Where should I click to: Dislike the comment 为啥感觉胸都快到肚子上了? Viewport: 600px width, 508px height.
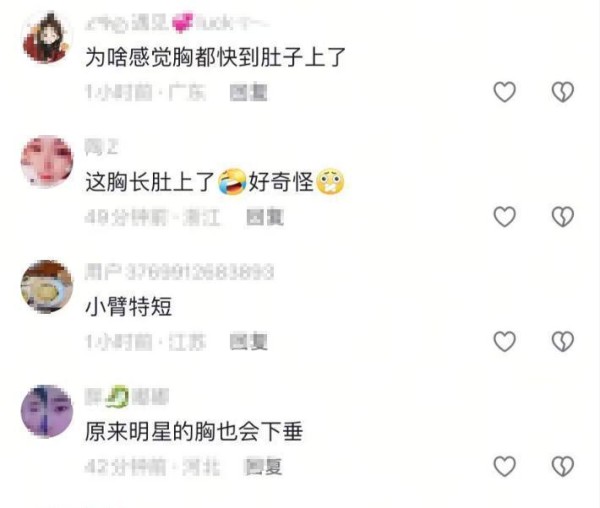pos(562,92)
